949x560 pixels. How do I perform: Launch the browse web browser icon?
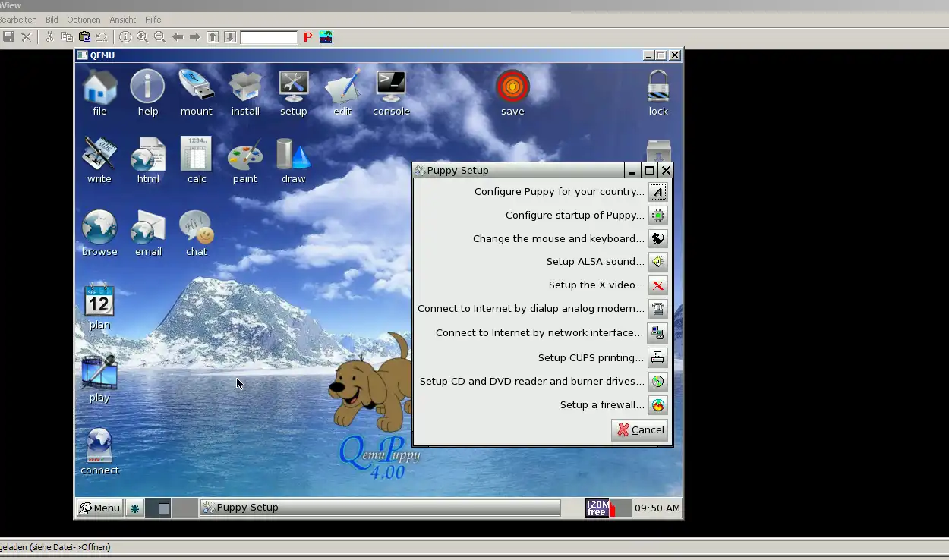(x=99, y=234)
